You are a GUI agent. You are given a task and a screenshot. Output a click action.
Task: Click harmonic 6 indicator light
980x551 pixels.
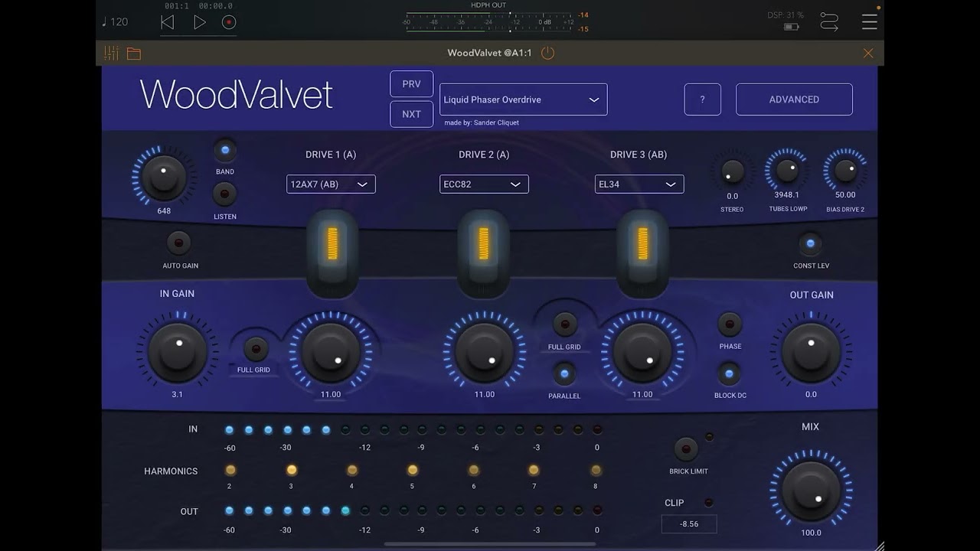(474, 470)
